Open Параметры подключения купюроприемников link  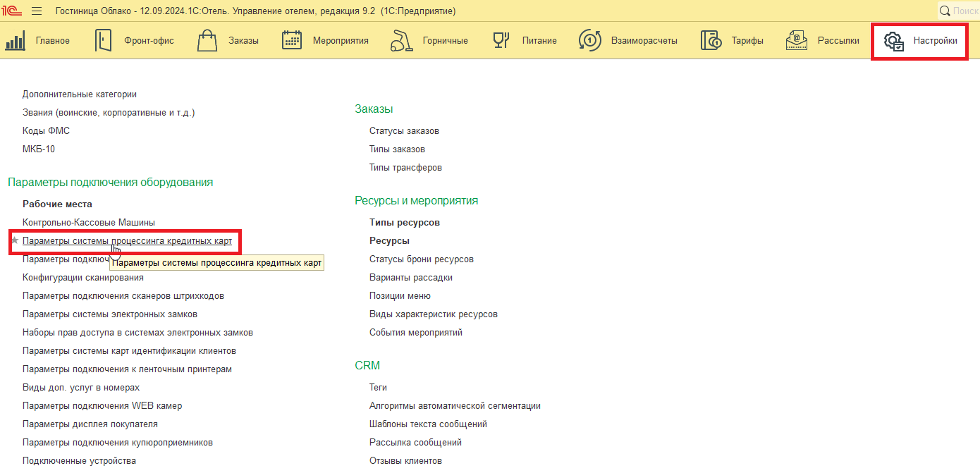pos(118,442)
